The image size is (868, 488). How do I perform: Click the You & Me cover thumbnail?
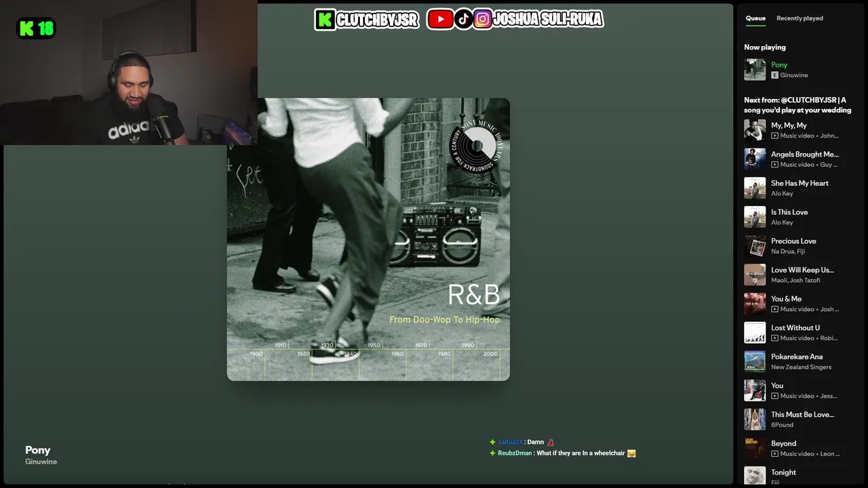(x=755, y=304)
